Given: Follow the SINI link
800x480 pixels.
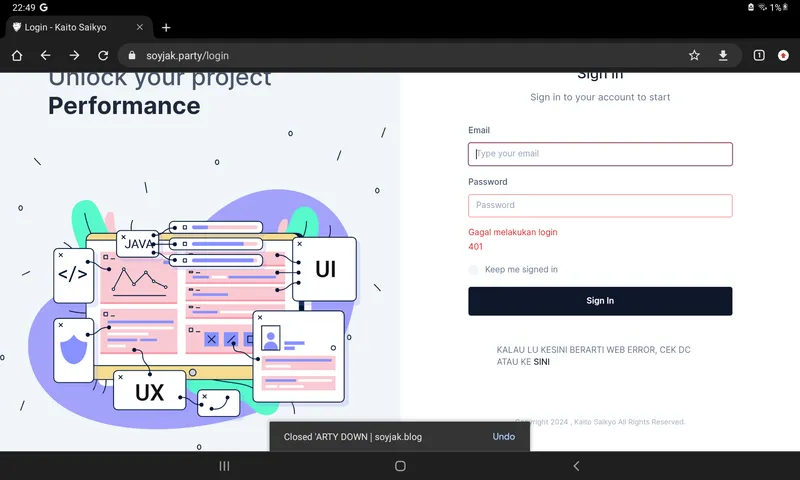Looking at the screenshot, I should (x=542, y=362).
